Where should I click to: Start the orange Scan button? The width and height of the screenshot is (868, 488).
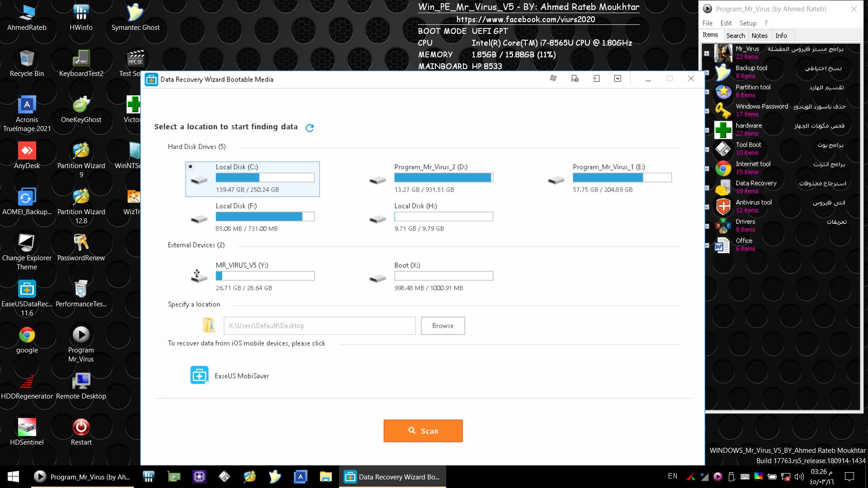[x=423, y=431]
